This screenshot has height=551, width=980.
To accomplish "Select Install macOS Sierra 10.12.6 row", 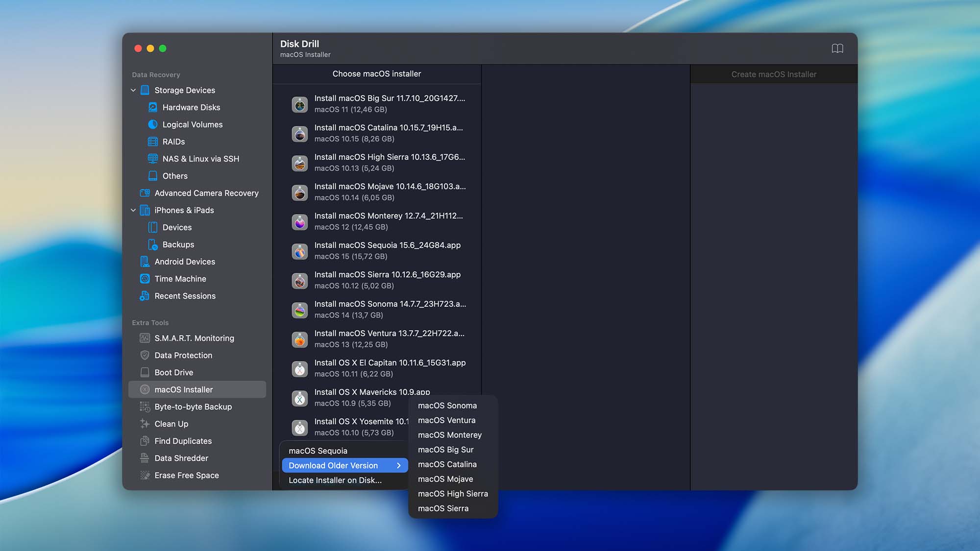I will click(377, 280).
